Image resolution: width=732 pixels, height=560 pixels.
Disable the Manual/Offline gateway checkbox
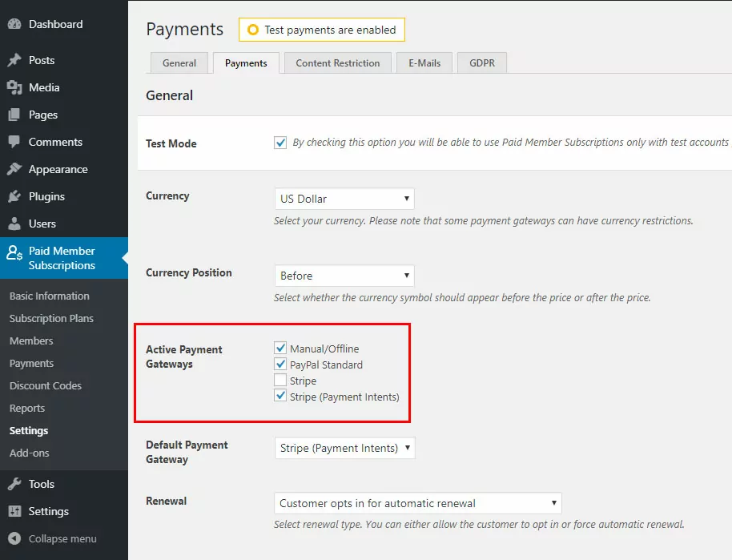pos(280,348)
